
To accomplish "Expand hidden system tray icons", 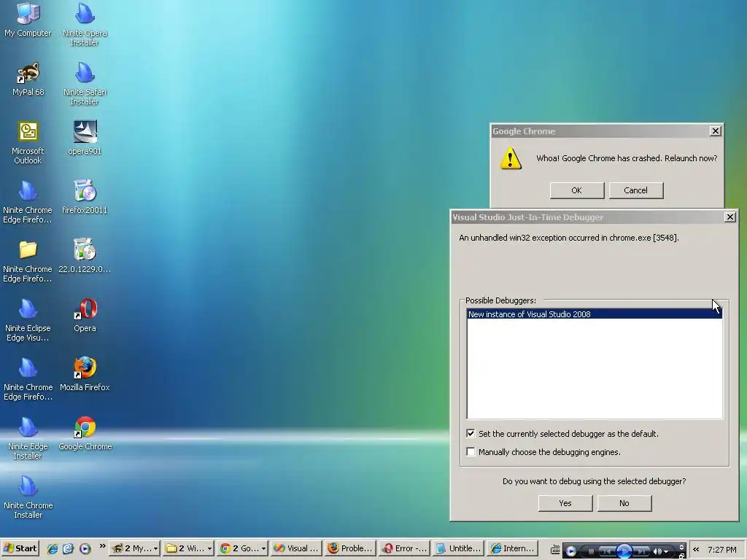I will pos(696,550).
